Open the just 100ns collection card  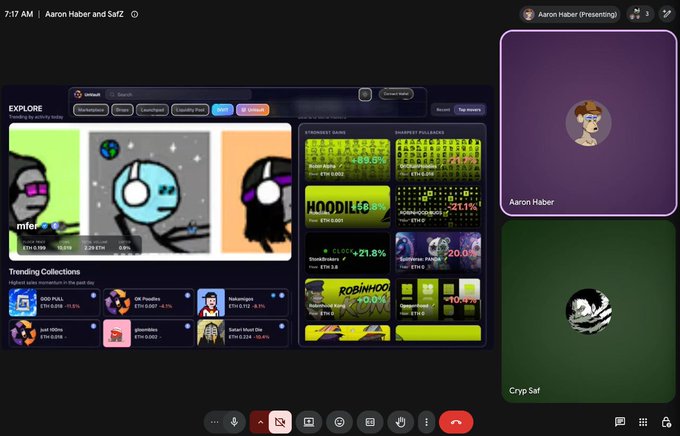point(54,333)
